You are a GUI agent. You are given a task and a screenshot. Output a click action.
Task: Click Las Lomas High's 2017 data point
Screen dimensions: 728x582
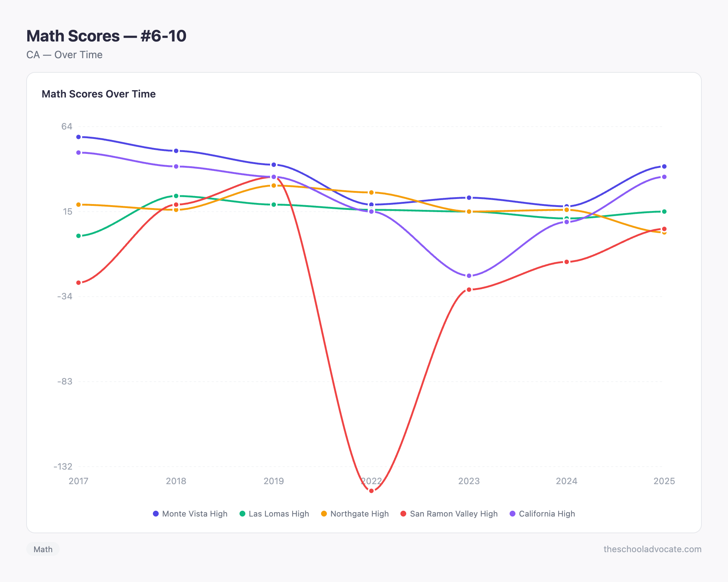pyautogui.click(x=79, y=236)
